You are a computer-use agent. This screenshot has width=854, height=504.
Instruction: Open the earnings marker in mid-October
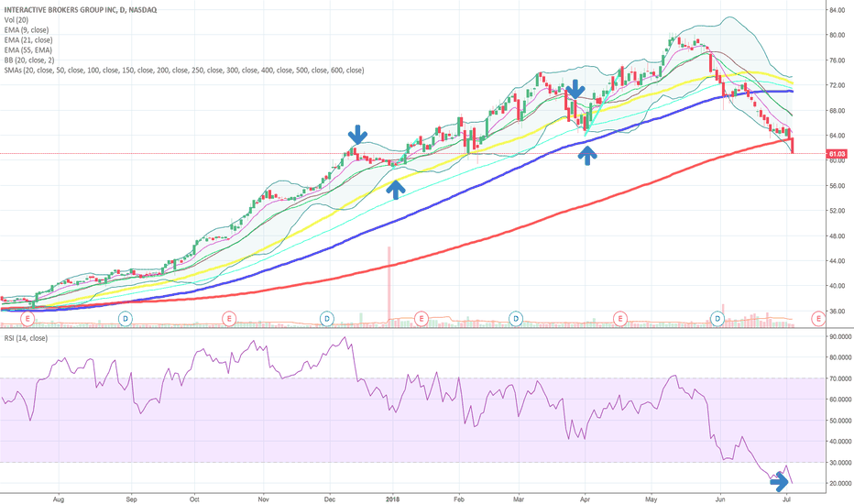(x=229, y=319)
